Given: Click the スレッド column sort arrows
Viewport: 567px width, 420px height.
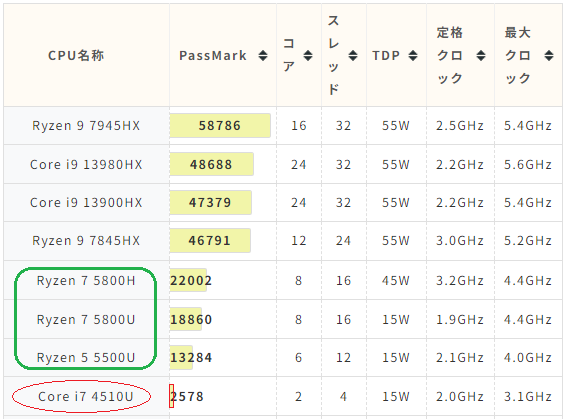Looking at the screenshot, I should point(353,56).
